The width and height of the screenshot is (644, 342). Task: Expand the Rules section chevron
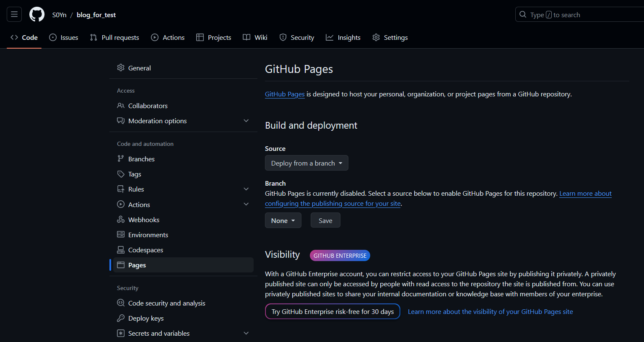tap(246, 189)
